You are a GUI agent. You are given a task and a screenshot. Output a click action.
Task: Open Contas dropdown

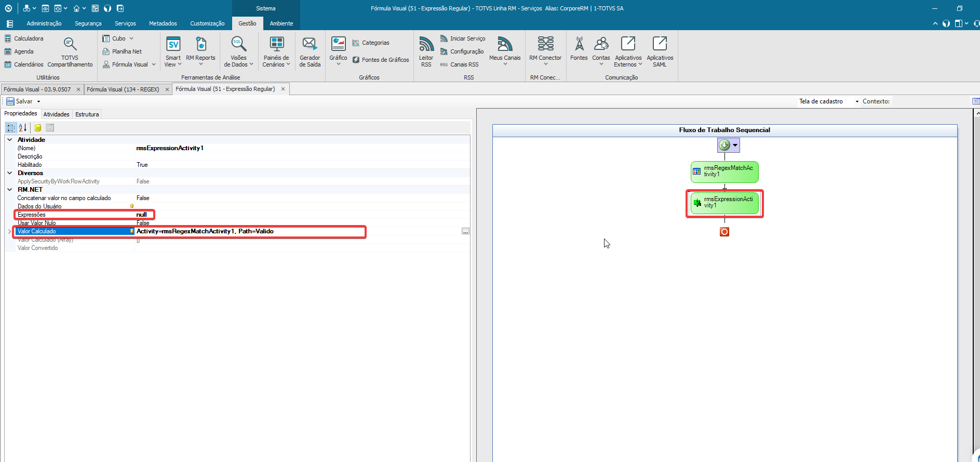(601, 51)
